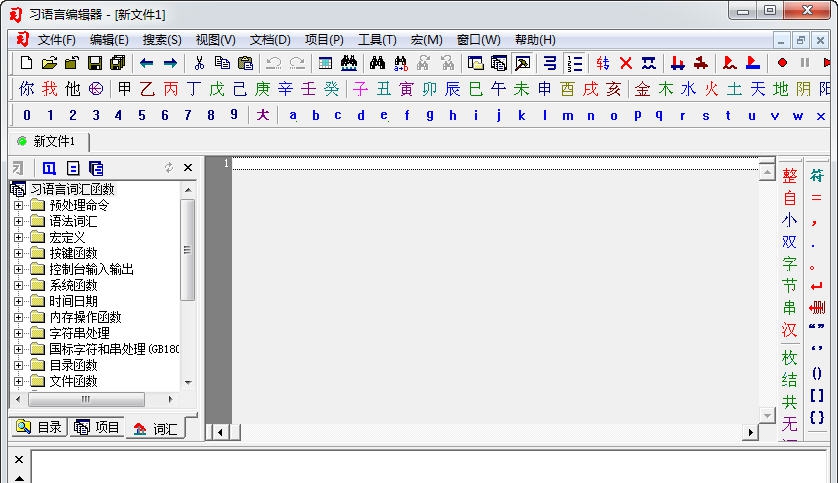Expand the 文件函数 folder node
This screenshot has height=483, width=838.
click(18, 381)
